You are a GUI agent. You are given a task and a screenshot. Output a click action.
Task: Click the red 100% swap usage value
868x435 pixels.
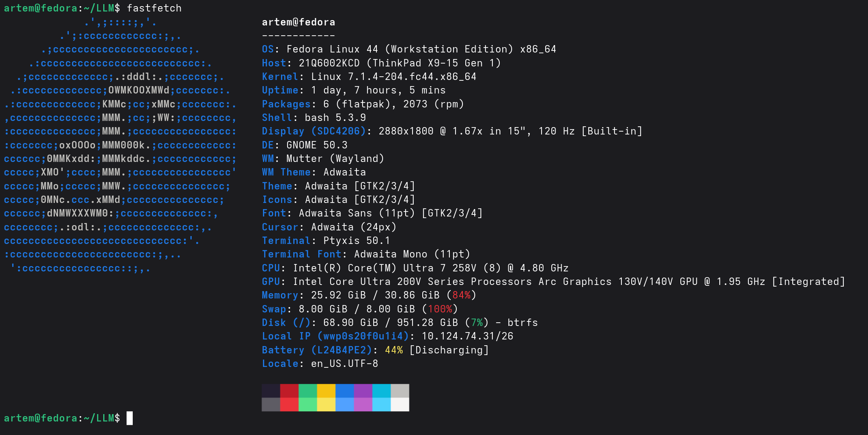[440, 309]
